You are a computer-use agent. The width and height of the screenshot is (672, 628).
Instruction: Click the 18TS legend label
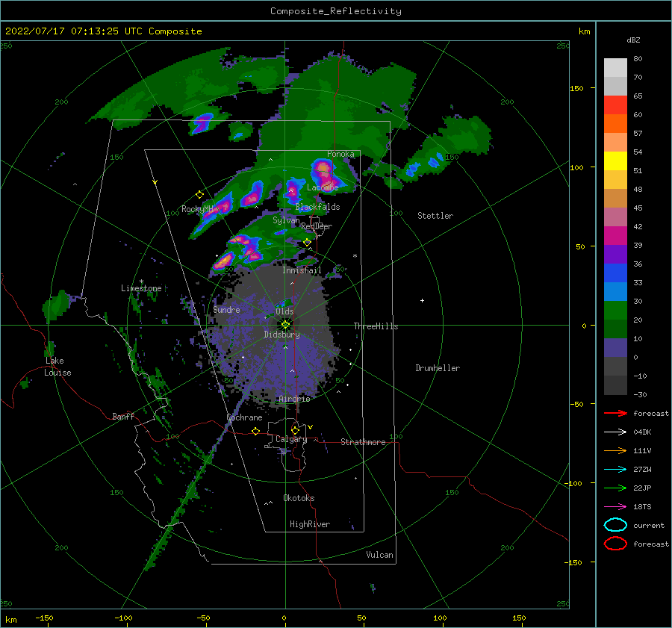(x=642, y=507)
